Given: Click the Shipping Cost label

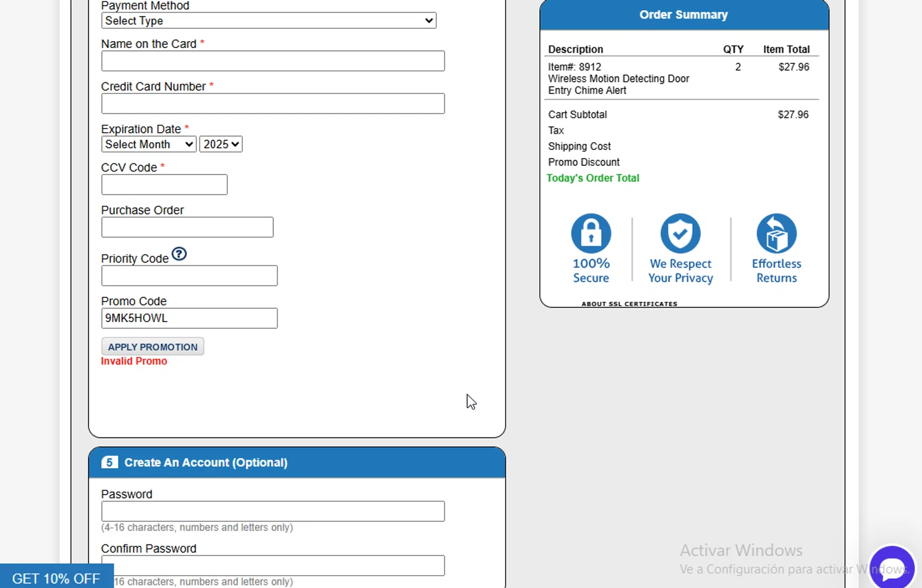Looking at the screenshot, I should click(580, 146).
